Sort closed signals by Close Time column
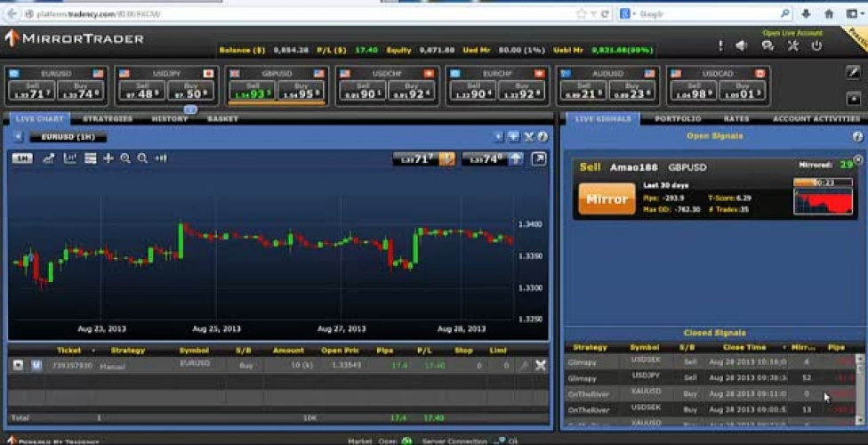868x445 pixels. pyautogui.click(x=744, y=347)
